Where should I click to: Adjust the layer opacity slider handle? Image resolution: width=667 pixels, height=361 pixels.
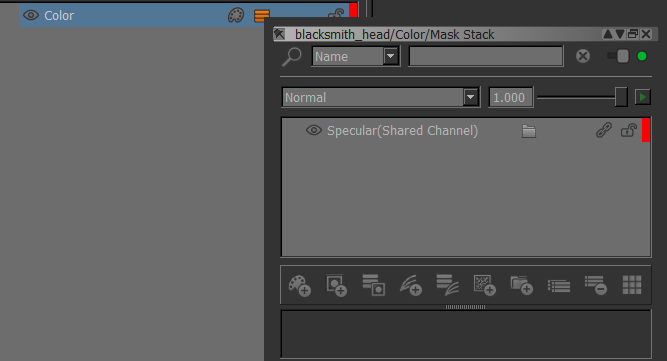point(621,97)
